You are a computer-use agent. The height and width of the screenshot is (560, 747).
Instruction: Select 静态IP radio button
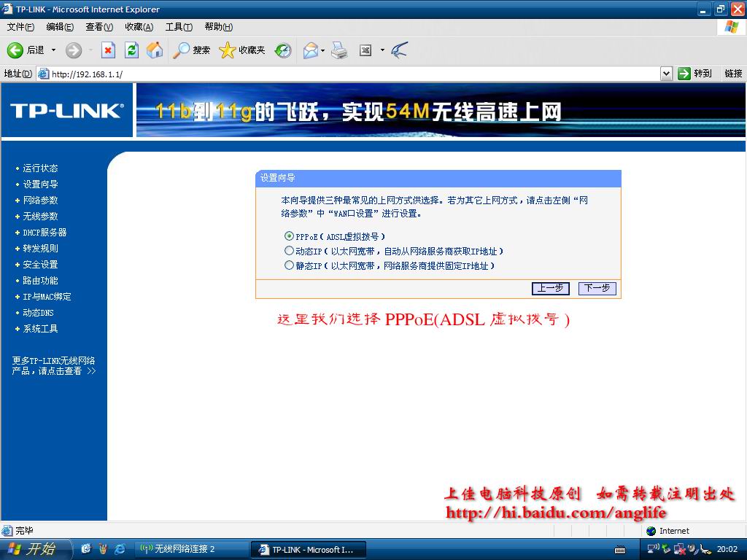(289, 265)
